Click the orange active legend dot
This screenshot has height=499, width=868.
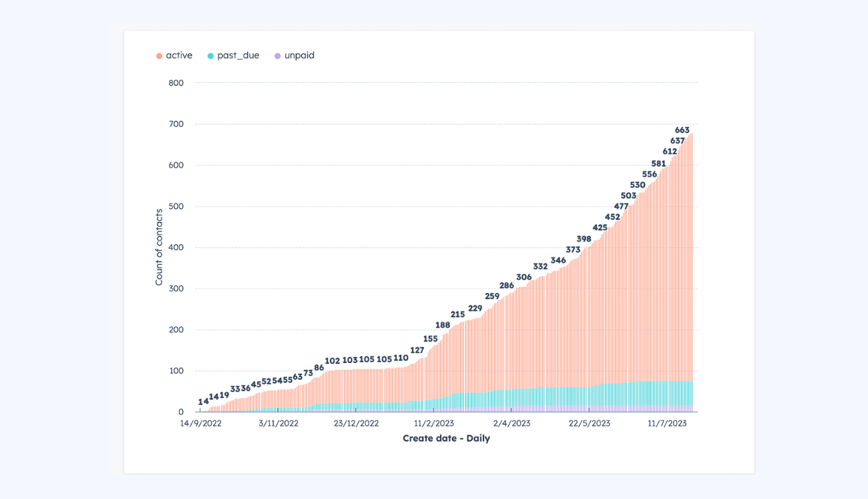tap(159, 56)
